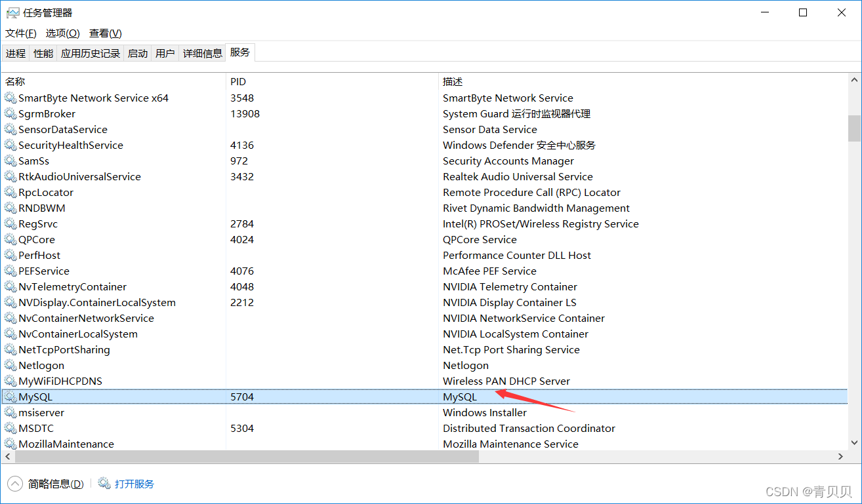Select the MySQL service name
This screenshot has height=504, width=862.
click(x=35, y=397)
